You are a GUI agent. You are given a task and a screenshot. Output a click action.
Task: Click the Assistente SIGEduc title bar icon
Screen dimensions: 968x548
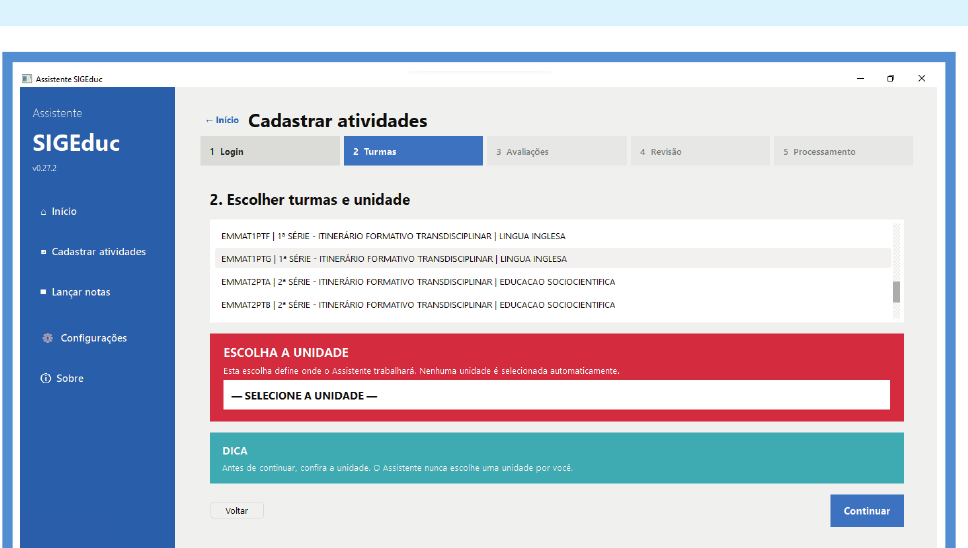pyautogui.click(x=27, y=78)
